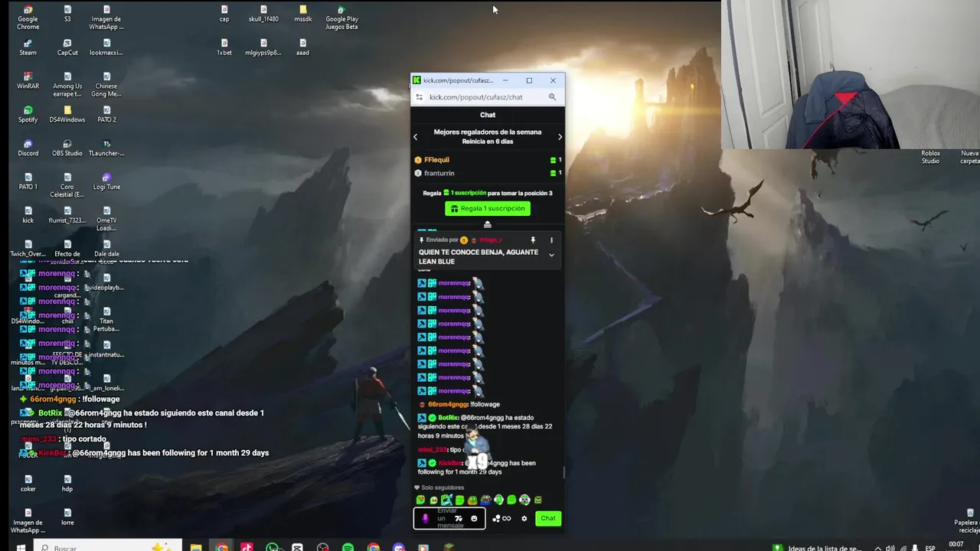
Task: Select the mssdk folder on desktop
Action: tap(302, 14)
